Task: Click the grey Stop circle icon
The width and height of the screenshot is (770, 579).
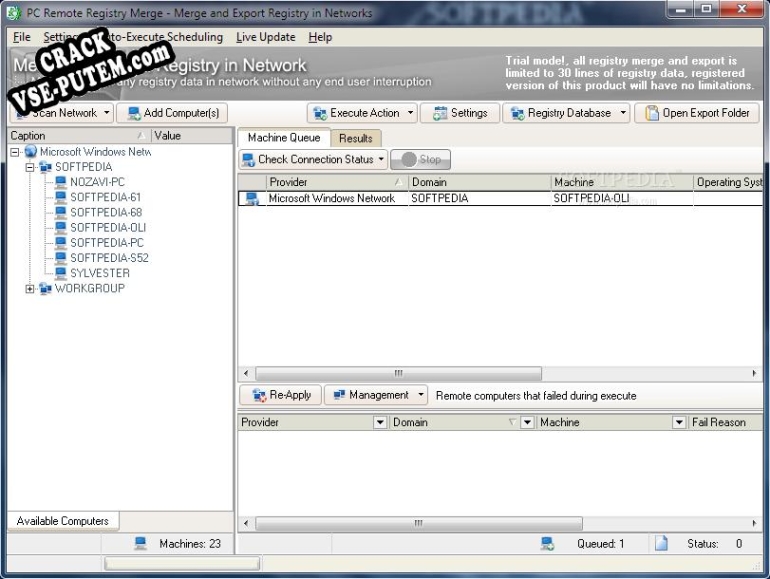Action: coord(409,160)
